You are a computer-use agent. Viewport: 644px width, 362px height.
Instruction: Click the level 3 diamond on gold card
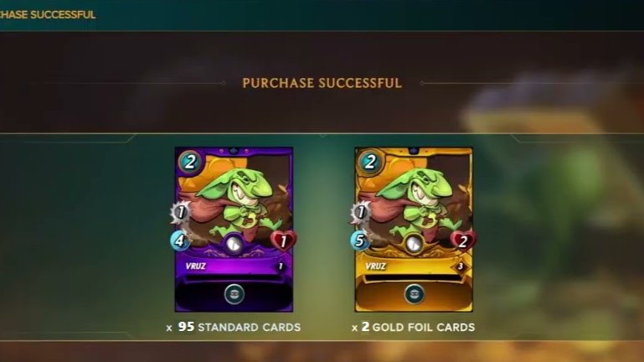tap(461, 266)
